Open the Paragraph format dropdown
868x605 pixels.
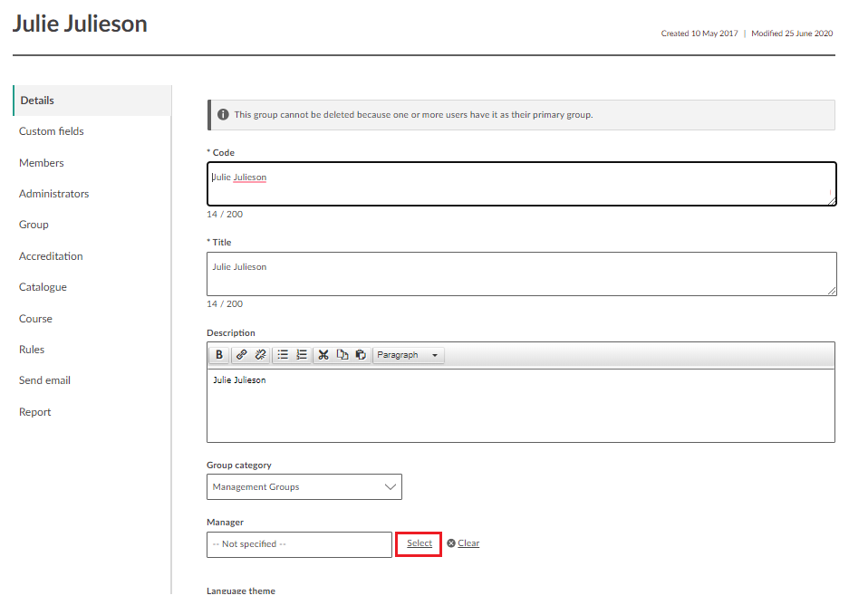tap(408, 355)
